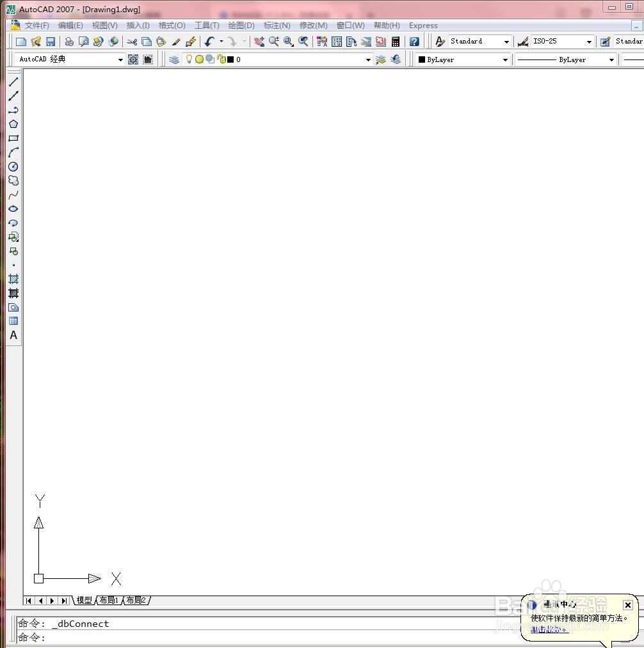Click layer 0 color swatch
The height and width of the screenshot is (648, 644).
pyautogui.click(x=230, y=59)
